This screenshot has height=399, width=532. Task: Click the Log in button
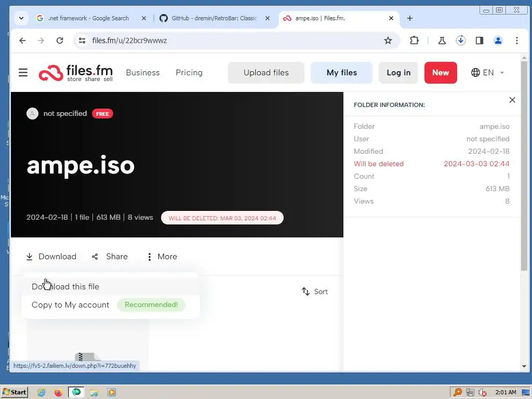point(398,73)
